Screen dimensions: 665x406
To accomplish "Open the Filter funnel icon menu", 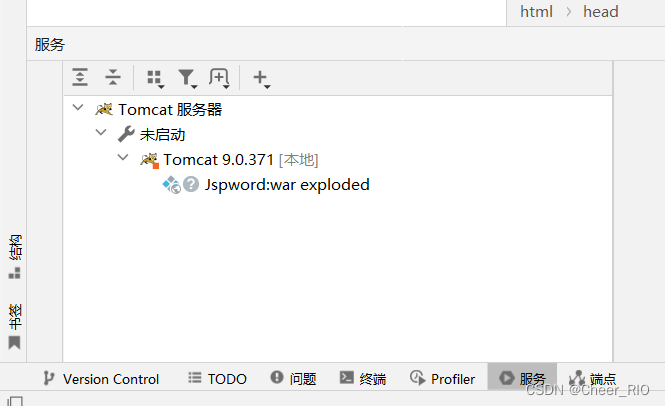I will [187, 78].
